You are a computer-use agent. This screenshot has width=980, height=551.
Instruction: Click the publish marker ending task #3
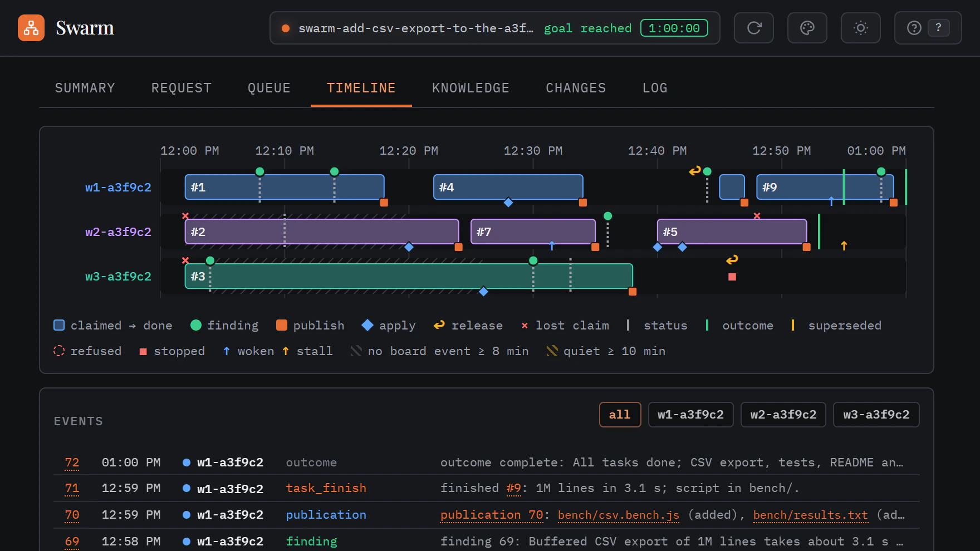click(633, 291)
